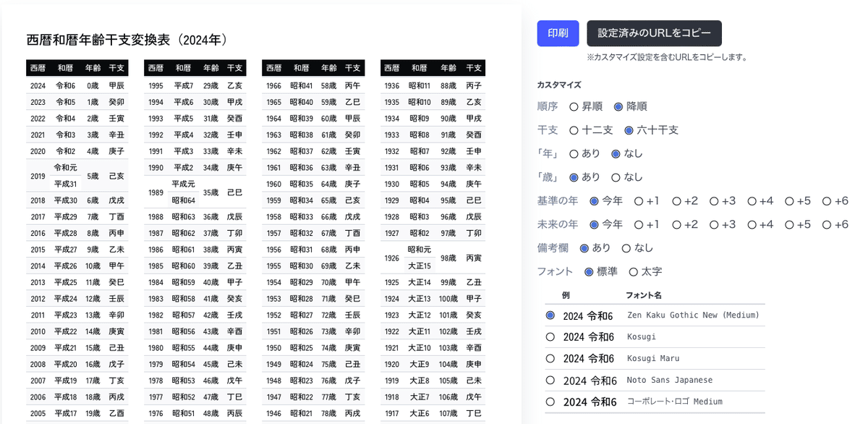868x424 pixels.
Task: Select 昇順 for the 順序 option
Action: pyautogui.click(x=574, y=106)
